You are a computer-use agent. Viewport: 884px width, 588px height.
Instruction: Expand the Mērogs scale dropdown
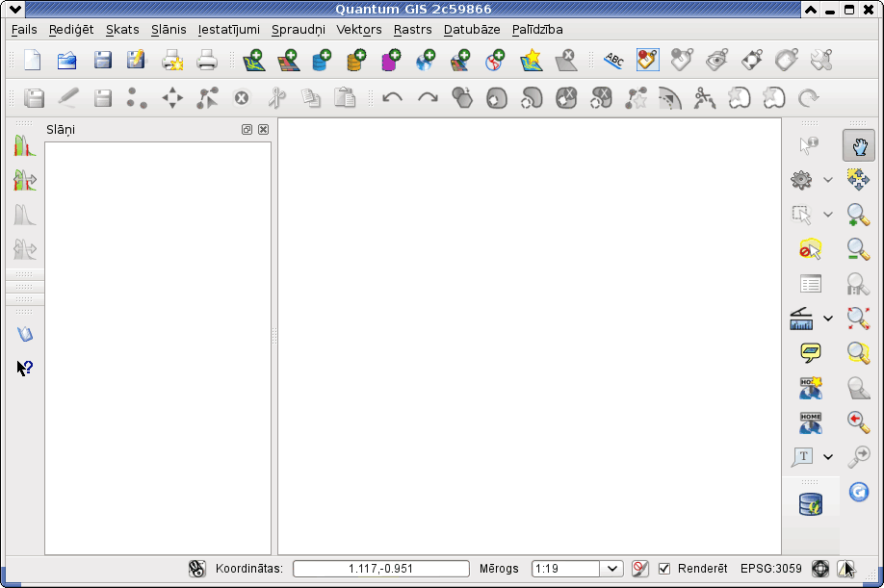(x=611, y=569)
